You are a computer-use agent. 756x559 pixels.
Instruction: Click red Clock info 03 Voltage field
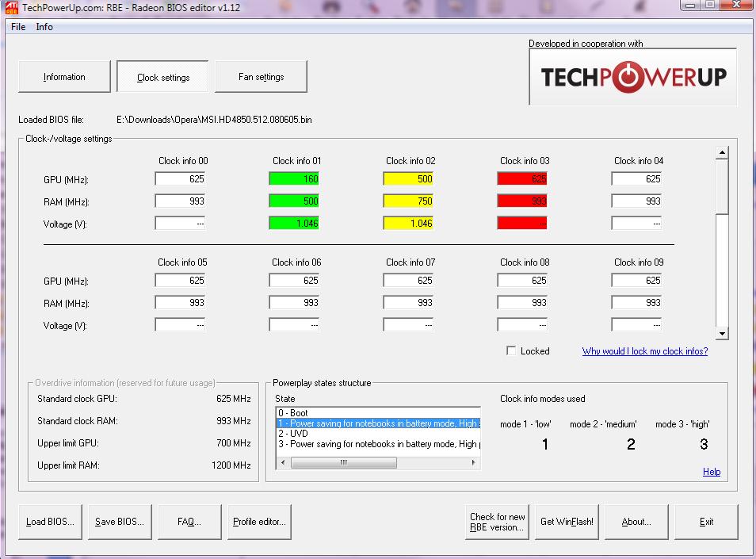point(523,224)
